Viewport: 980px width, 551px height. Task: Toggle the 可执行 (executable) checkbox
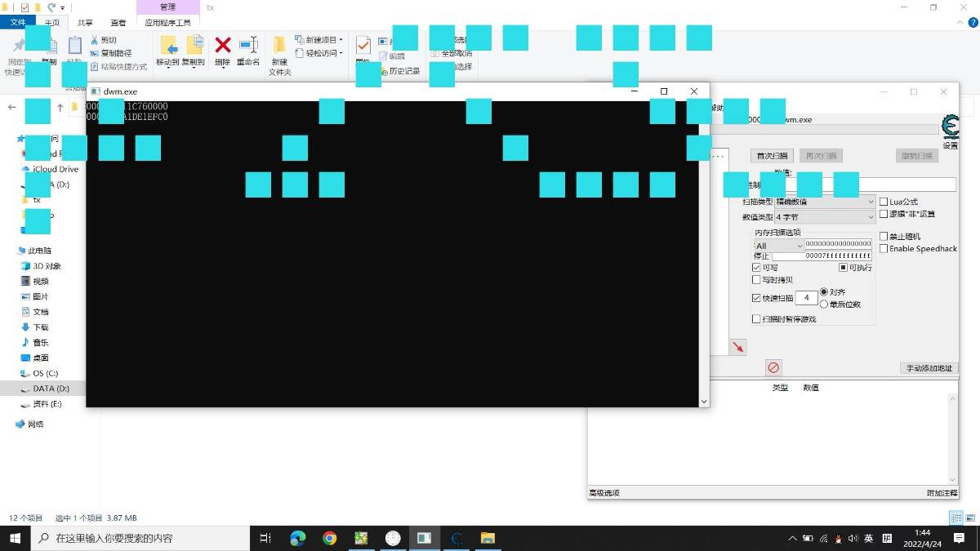pyautogui.click(x=844, y=268)
